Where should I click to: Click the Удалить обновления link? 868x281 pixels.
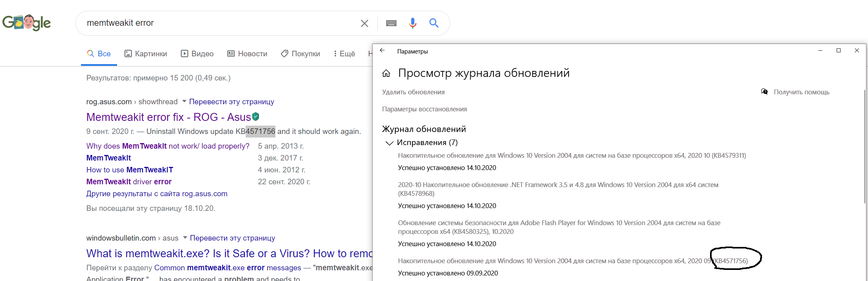pyautogui.click(x=413, y=92)
